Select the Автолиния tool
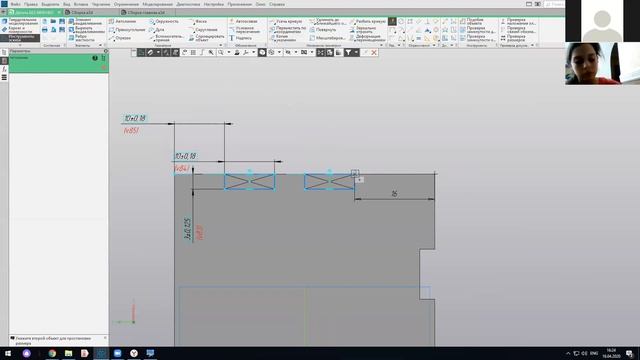The height and width of the screenshot is (360, 640). click(x=122, y=21)
